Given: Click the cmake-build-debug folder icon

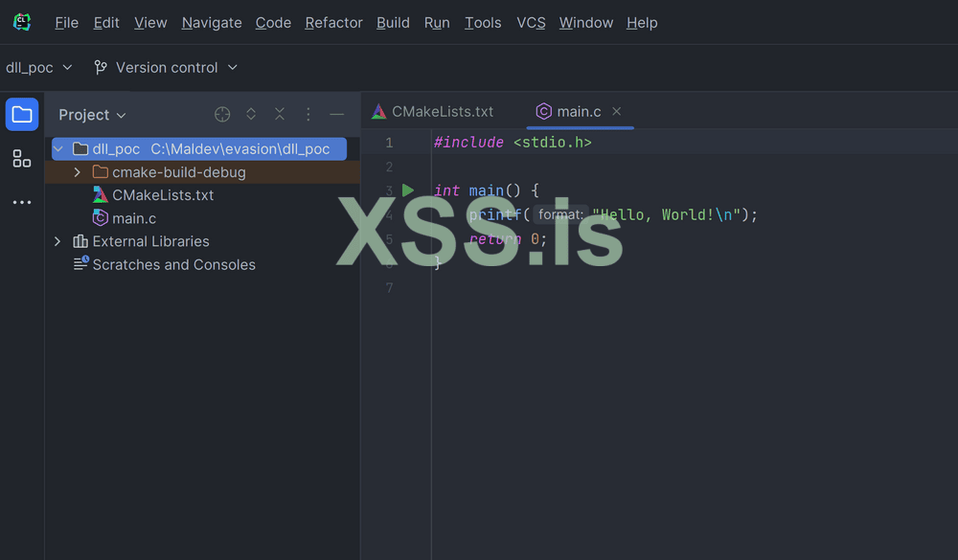Looking at the screenshot, I should pos(101,171).
